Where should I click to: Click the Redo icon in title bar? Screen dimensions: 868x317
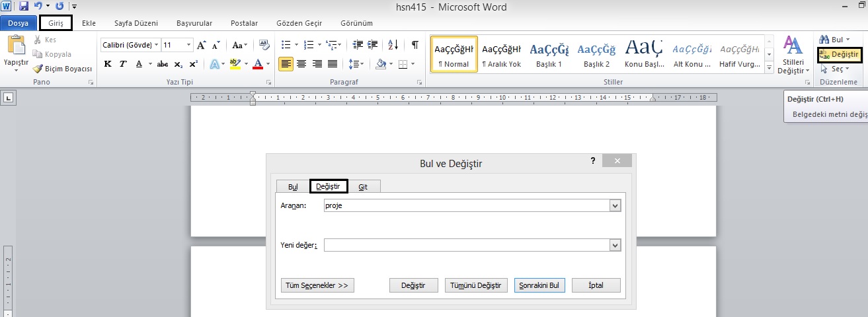pyautogui.click(x=60, y=7)
